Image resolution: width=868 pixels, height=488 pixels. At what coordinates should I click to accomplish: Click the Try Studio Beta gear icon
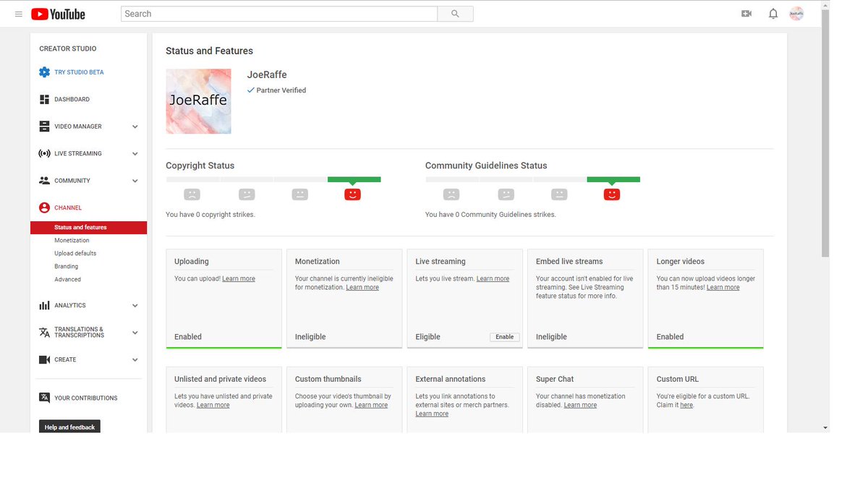pos(44,72)
